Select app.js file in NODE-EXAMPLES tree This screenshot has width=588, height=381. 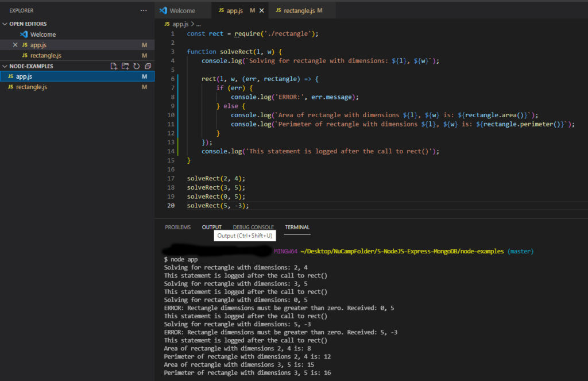point(78,76)
